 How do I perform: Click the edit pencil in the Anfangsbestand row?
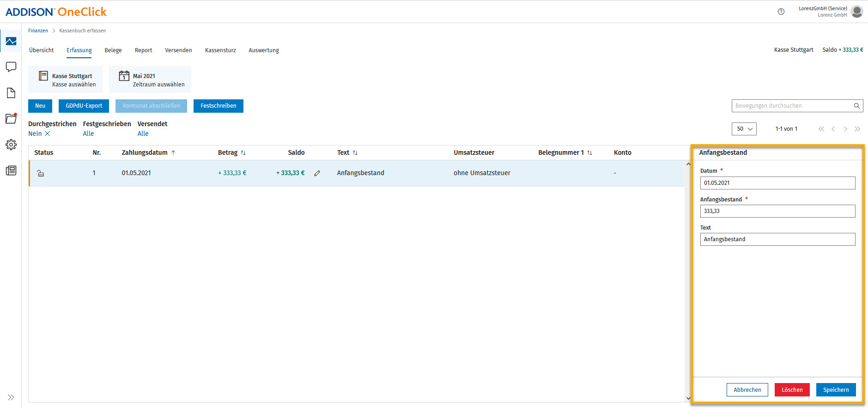(317, 173)
